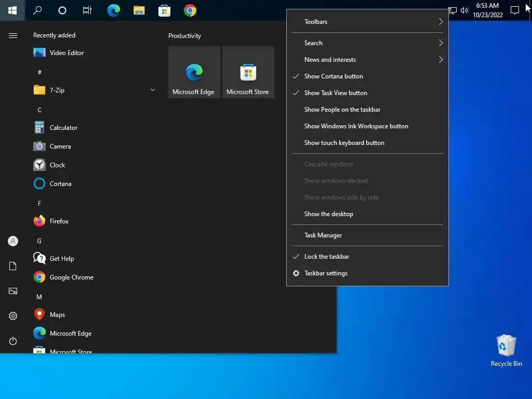The image size is (532, 399).
Task: Open the Recycle Bin desktop icon
Action: pos(506,351)
